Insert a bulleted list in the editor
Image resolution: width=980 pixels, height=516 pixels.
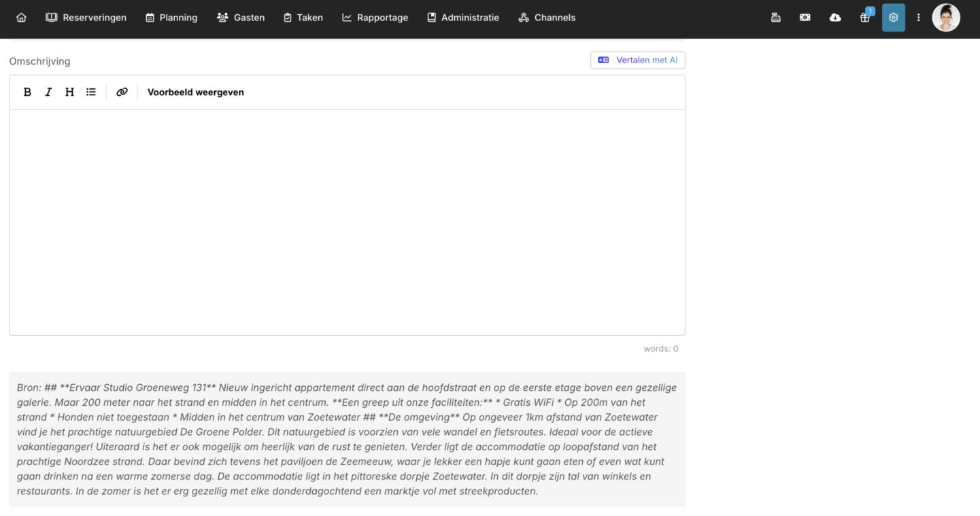(91, 92)
